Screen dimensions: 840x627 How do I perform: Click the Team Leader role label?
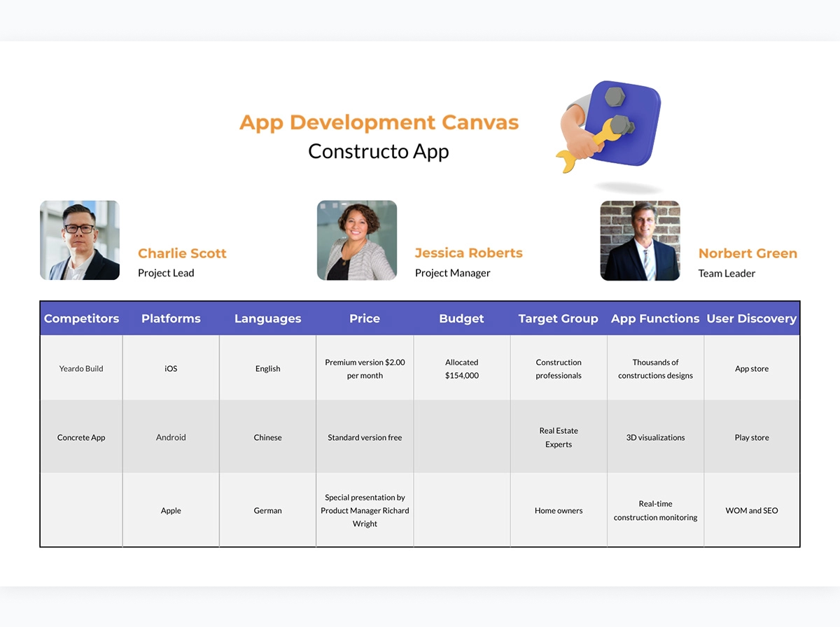727,273
